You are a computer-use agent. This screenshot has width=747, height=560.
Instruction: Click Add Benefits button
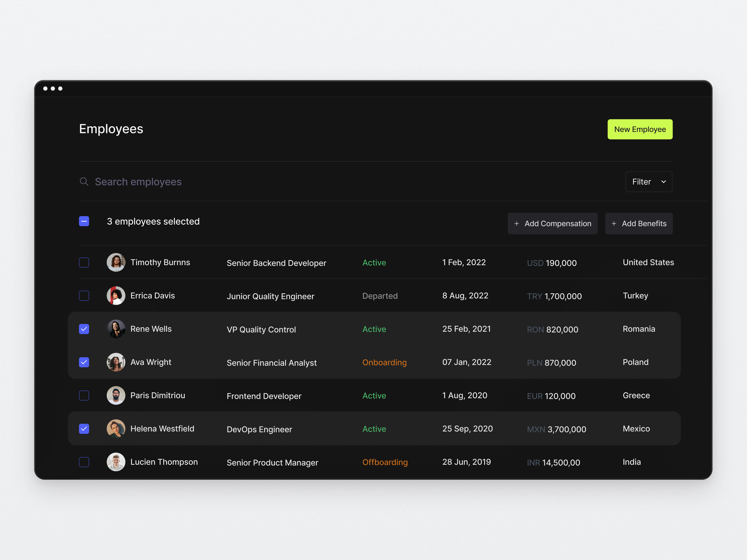tap(639, 223)
